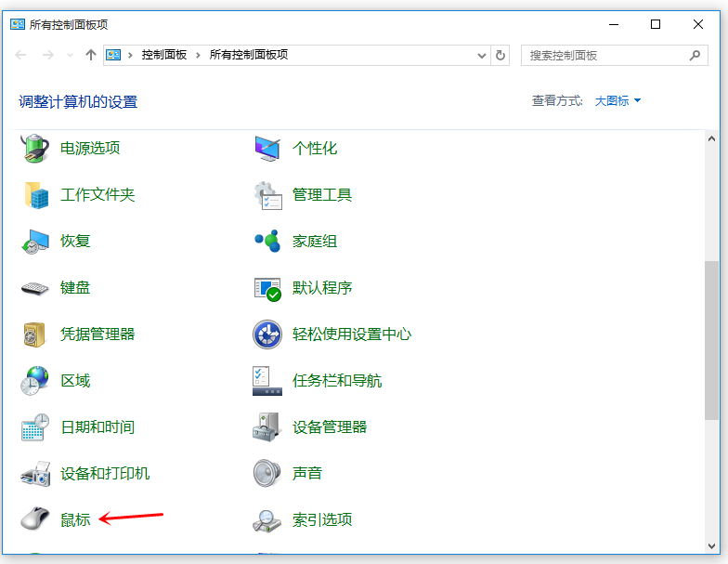The height and width of the screenshot is (564, 728).
Task: Click the search magnifier icon
Action: pos(695,56)
